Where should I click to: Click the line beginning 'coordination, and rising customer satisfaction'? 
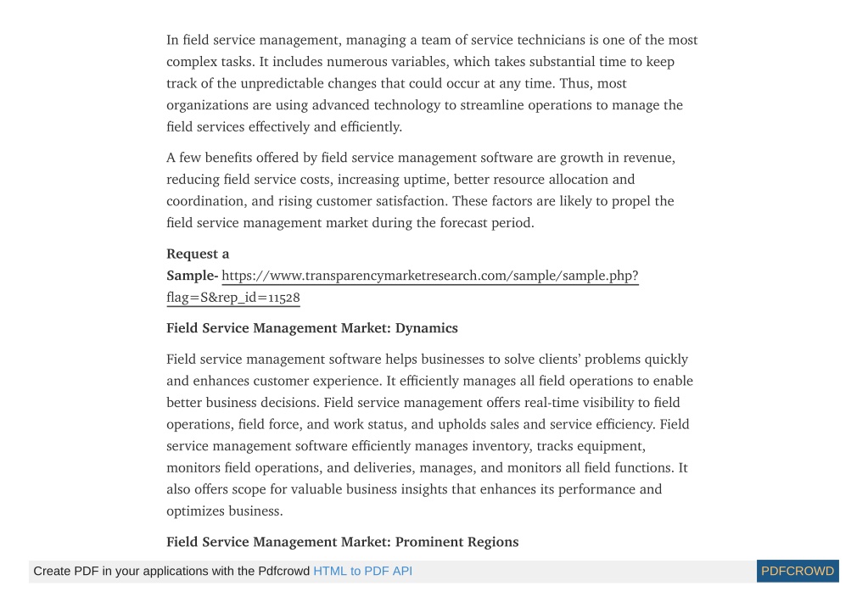pos(420,201)
